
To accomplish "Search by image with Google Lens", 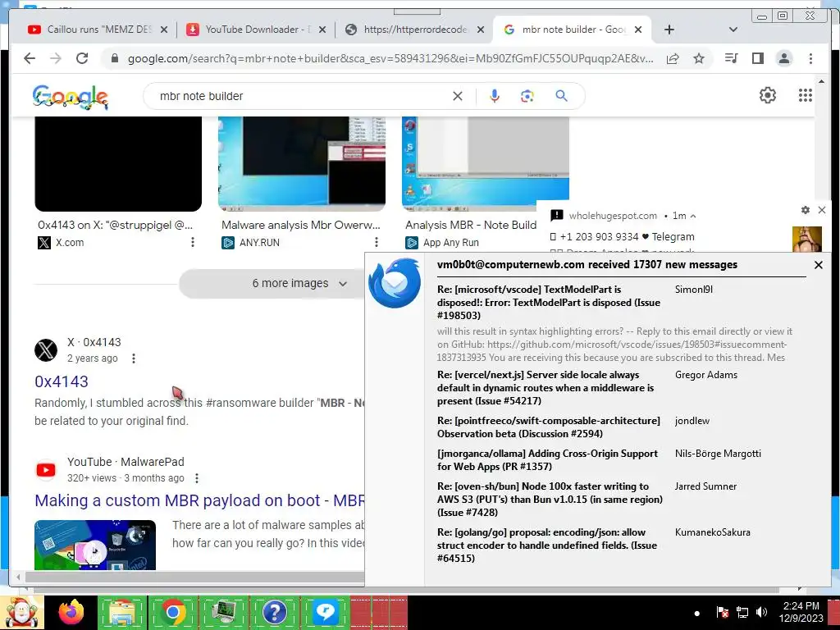I will pyautogui.click(x=527, y=96).
